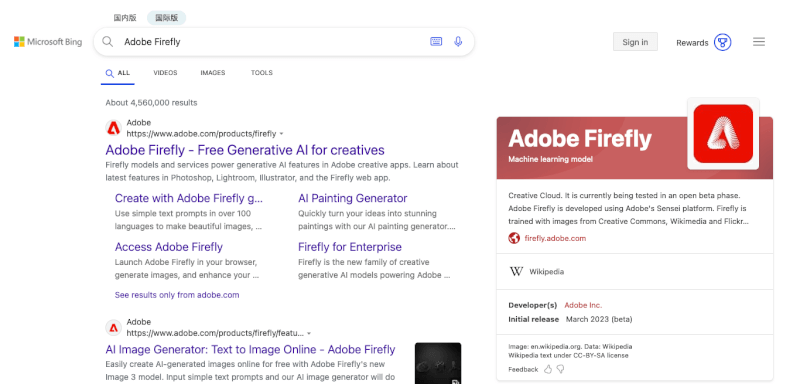Click the Feedback text in knowledge panel

point(523,369)
